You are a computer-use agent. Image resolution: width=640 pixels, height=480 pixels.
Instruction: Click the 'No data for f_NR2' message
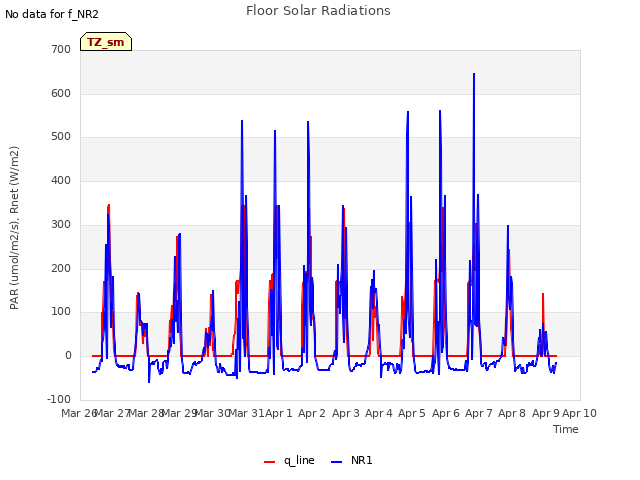click(x=52, y=14)
